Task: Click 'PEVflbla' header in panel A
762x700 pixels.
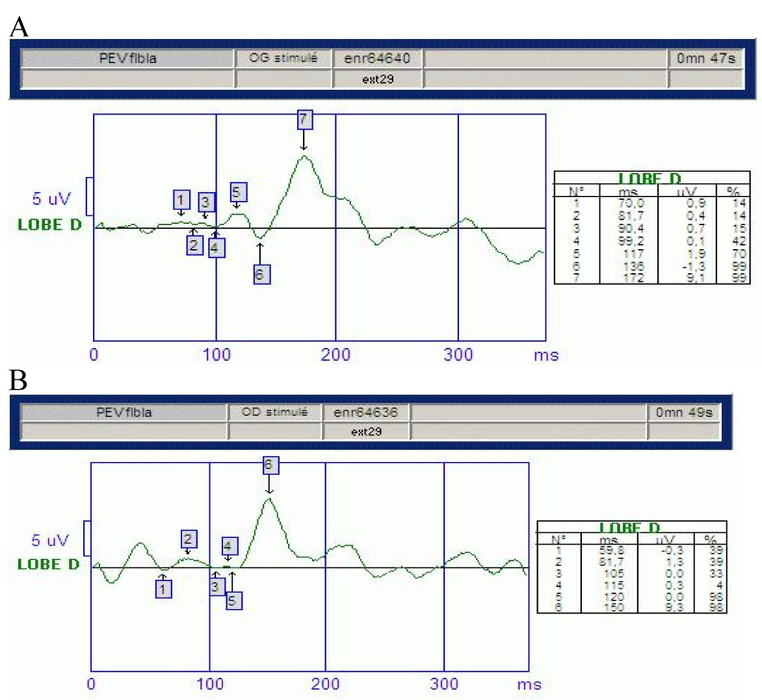Action: tap(127, 59)
